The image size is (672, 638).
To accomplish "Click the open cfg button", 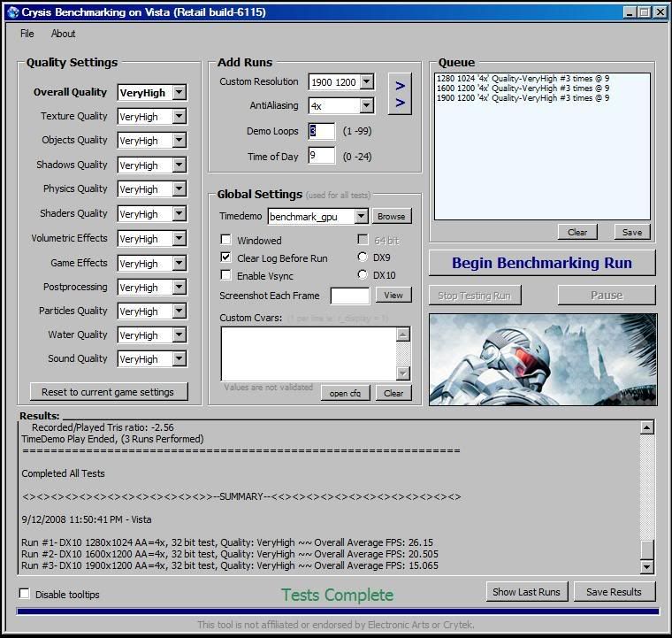I will click(345, 393).
